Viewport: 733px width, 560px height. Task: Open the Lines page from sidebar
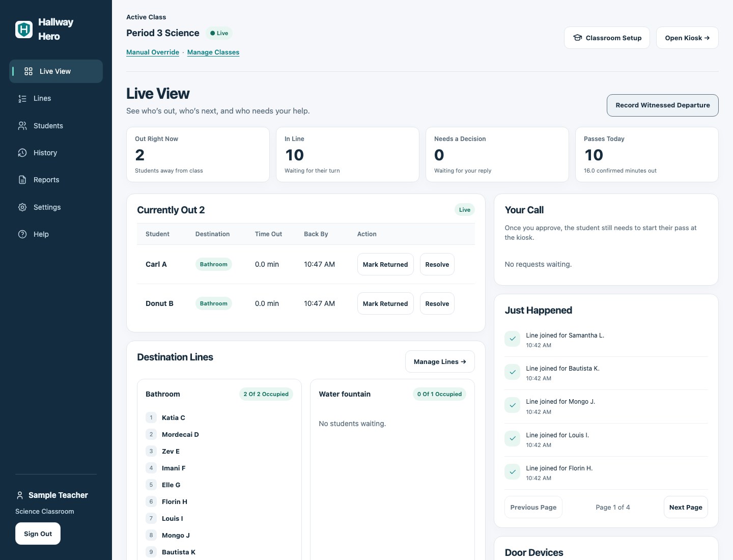pos(56,99)
